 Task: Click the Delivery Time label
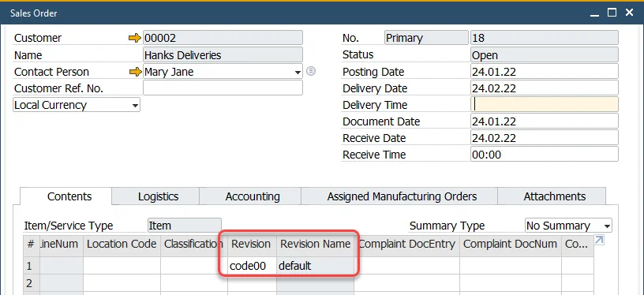pos(375,105)
